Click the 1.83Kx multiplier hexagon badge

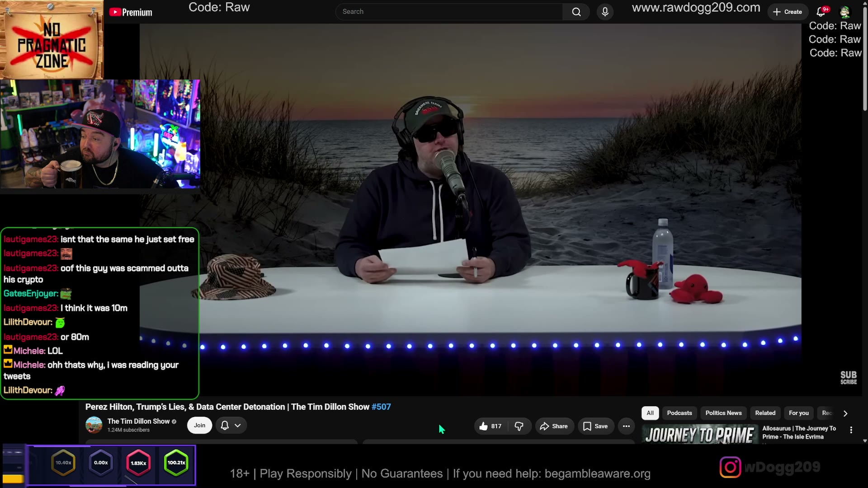[138, 463]
